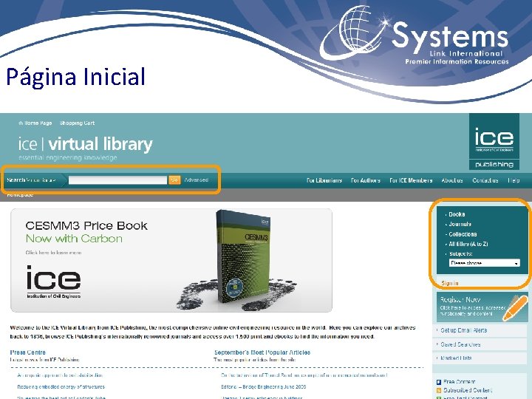Open the For Authors menu
Screen dimensions: 532x399
point(366,180)
